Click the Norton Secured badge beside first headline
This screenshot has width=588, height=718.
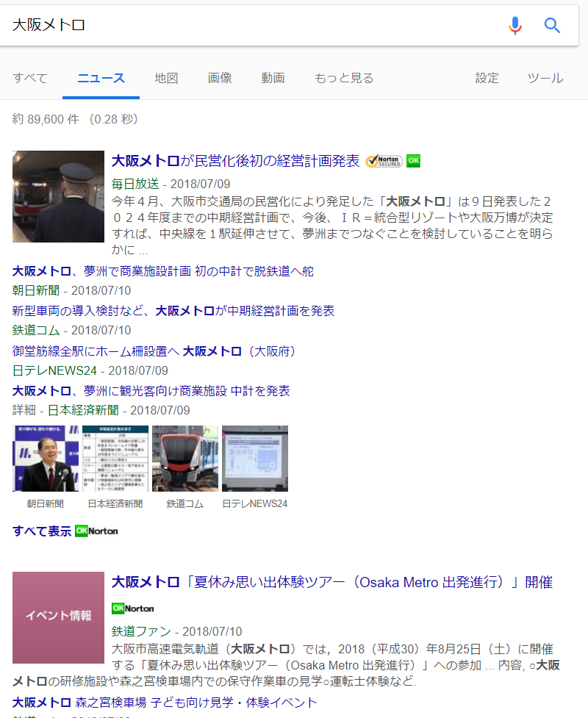(x=384, y=161)
